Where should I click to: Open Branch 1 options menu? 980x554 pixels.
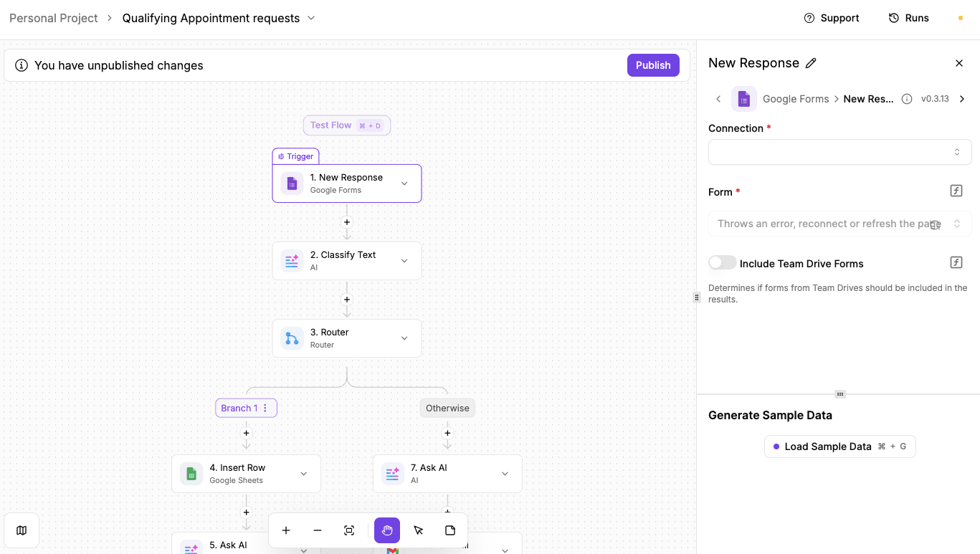point(265,407)
